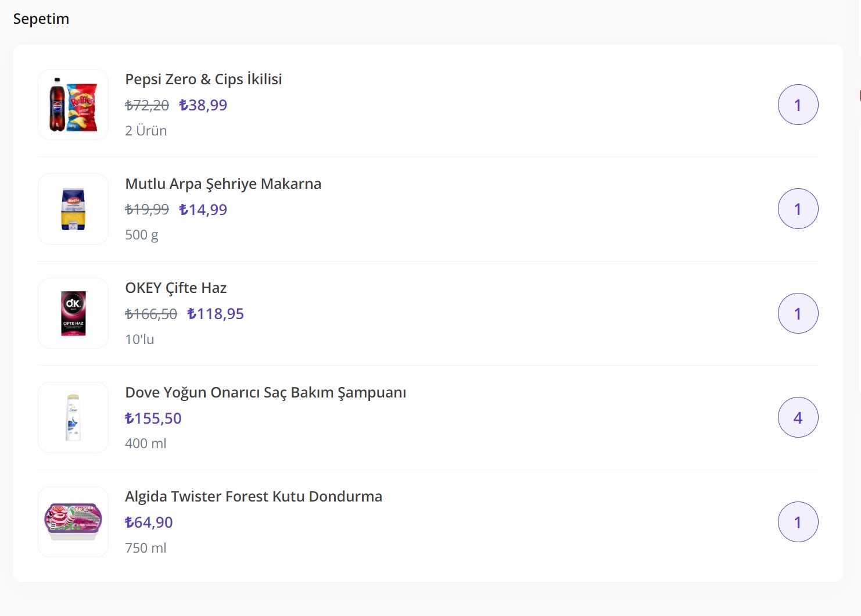The height and width of the screenshot is (616, 861).
Task: Click the Mutlu Arpa Şehriye Makarna name
Action: (x=223, y=184)
